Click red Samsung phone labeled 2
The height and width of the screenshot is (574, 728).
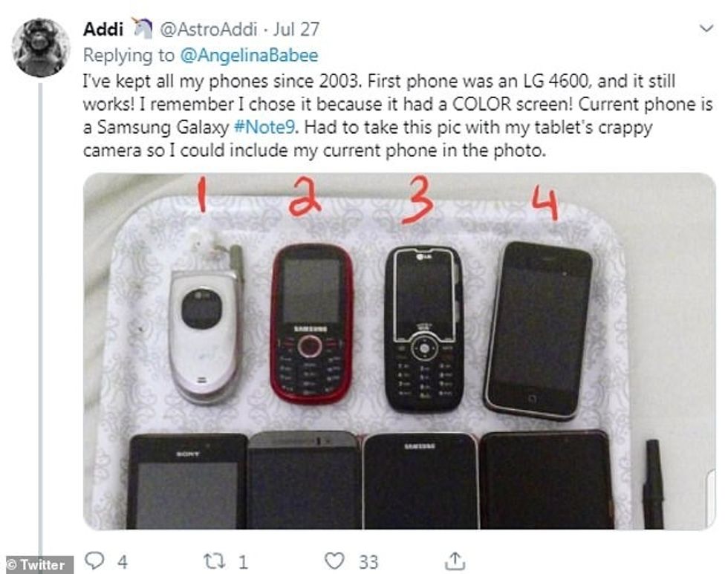(312, 324)
